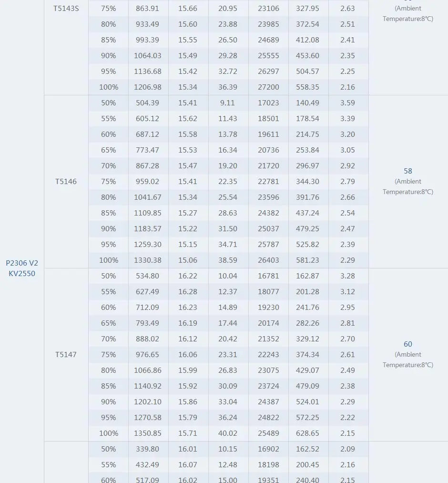
Task: Select the current value 40.02
Action: (x=228, y=433)
